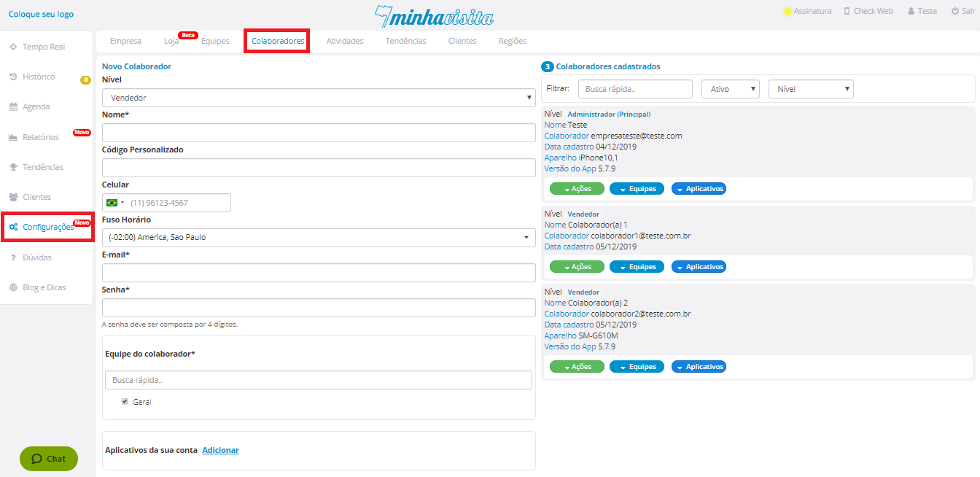Toggle the Geral team checkbox
The image size is (980, 477).
(125, 401)
